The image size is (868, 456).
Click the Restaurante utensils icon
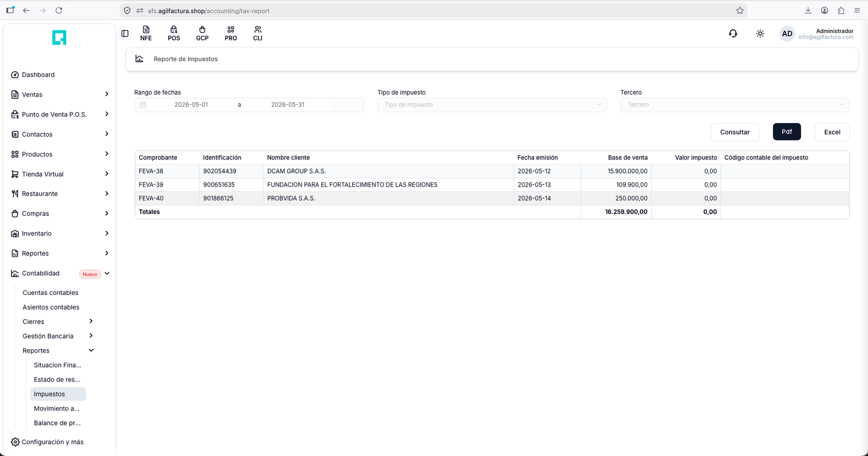tap(15, 194)
